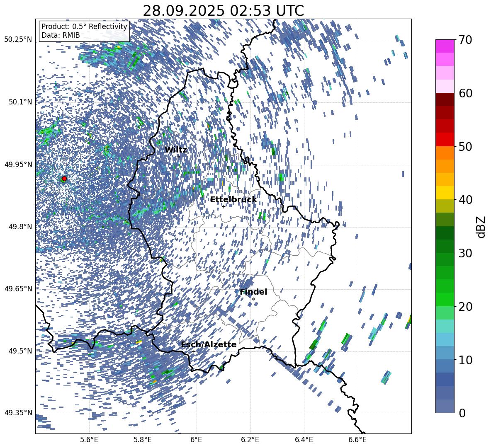Click the 49.35°N latitude tick label
Screen dimensions: 491x448
18,413
